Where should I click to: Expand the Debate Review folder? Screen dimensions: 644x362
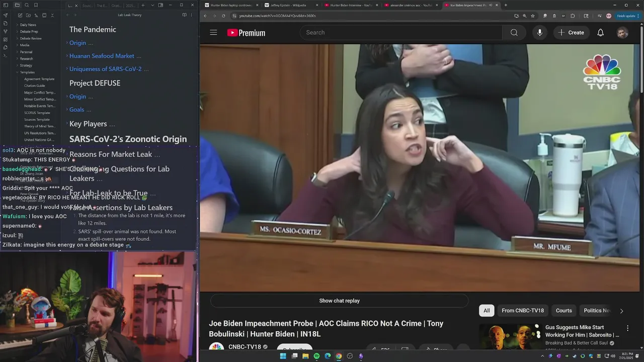[31, 38]
